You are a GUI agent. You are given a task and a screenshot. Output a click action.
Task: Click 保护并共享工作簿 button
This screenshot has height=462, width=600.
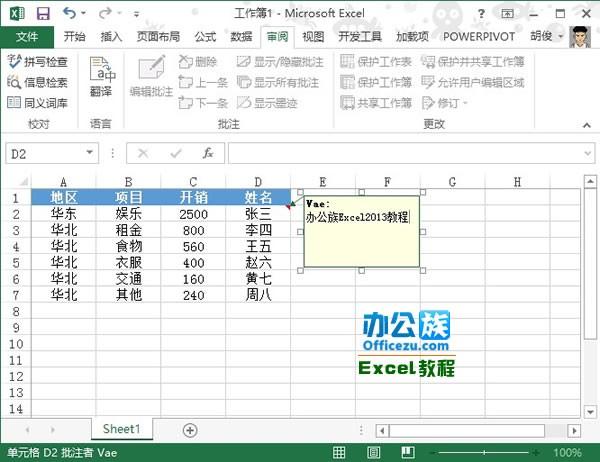[x=473, y=61]
